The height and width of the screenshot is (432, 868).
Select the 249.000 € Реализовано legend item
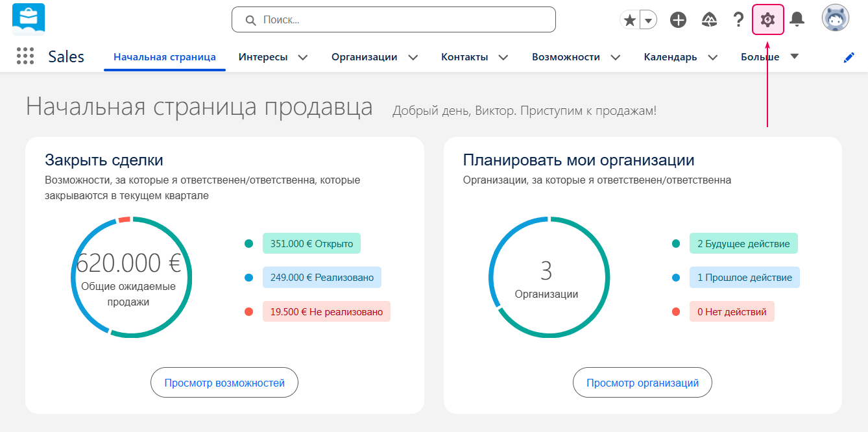321,277
